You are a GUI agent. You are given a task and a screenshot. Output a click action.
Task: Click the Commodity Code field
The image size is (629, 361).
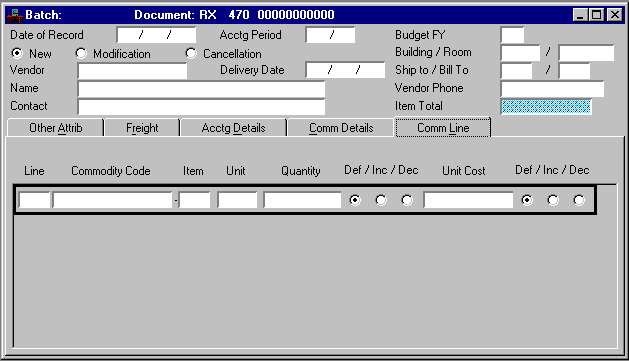[x=112, y=200]
